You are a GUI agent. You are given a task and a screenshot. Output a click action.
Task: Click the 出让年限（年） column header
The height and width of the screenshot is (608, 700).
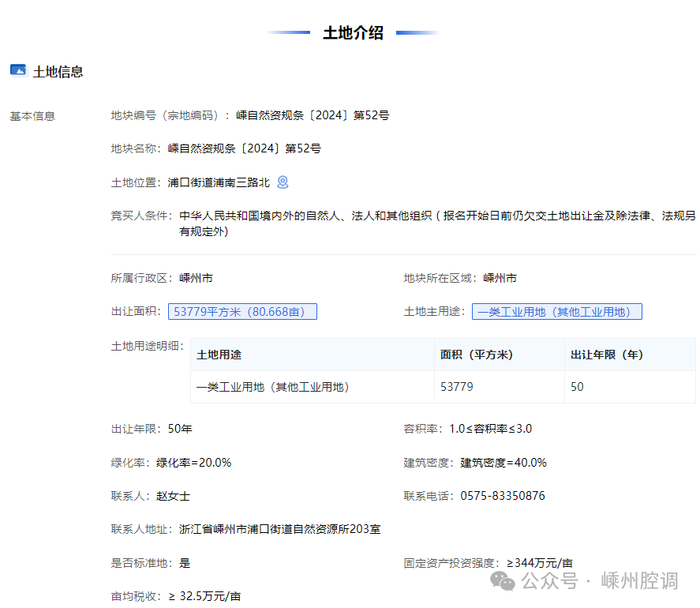(x=606, y=355)
